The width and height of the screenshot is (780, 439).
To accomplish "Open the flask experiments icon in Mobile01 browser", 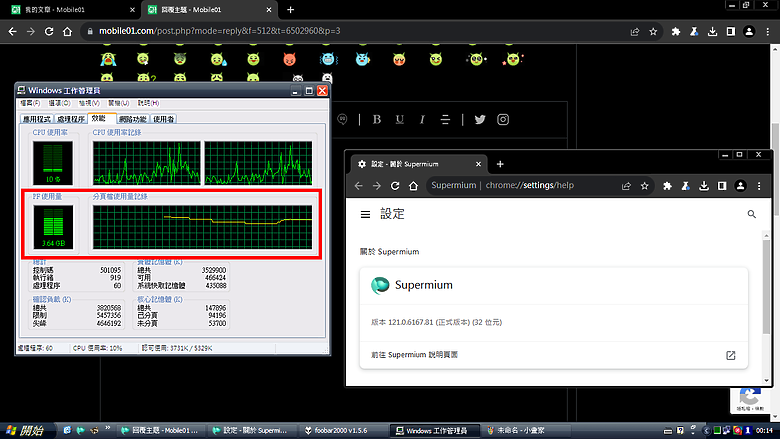I will [x=694, y=31].
